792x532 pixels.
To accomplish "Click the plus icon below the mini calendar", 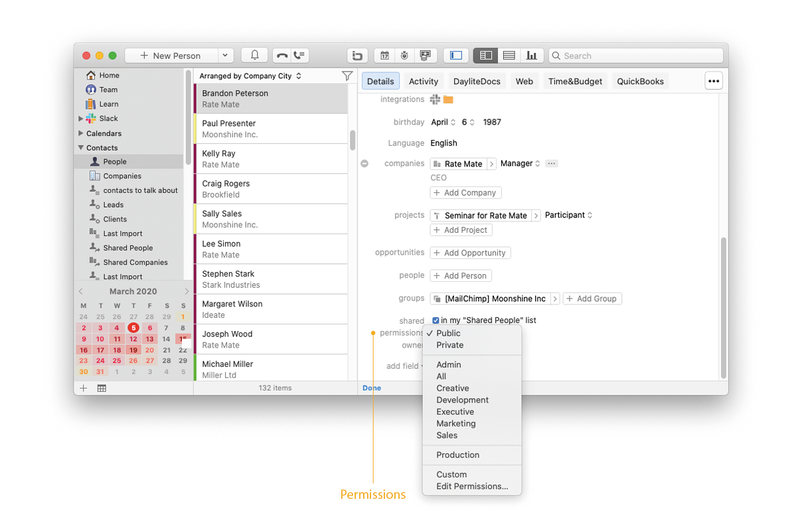I will (x=84, y=388).
